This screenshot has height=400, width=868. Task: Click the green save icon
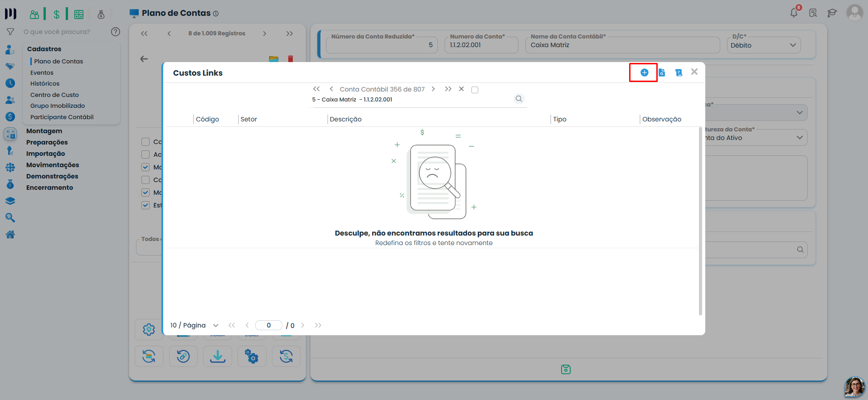[566, 369]
